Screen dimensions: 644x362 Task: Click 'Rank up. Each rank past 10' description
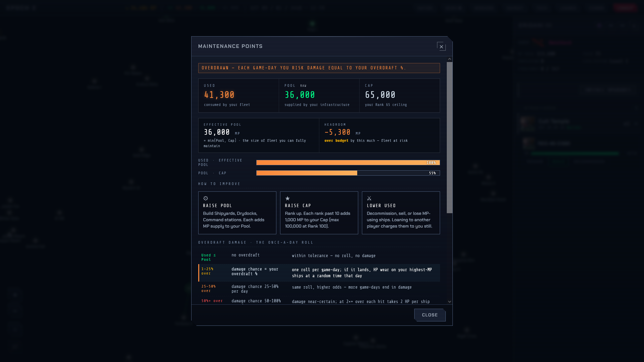coord(318,220)
